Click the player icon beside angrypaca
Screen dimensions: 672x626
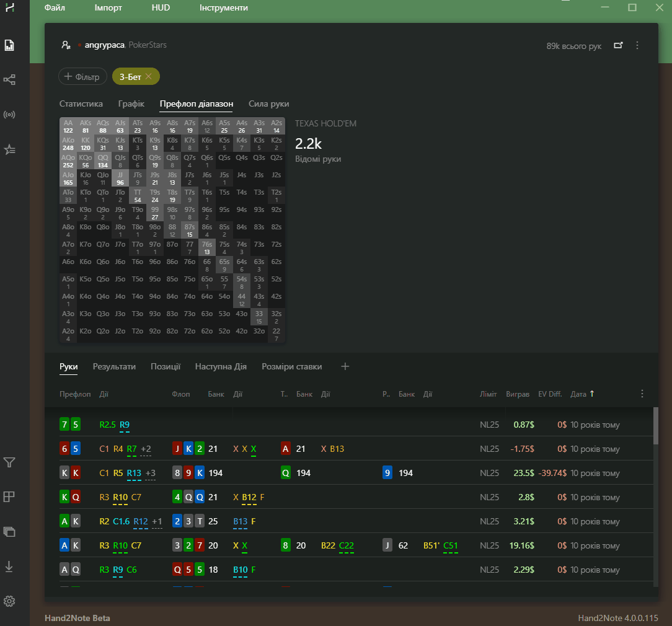66,45
